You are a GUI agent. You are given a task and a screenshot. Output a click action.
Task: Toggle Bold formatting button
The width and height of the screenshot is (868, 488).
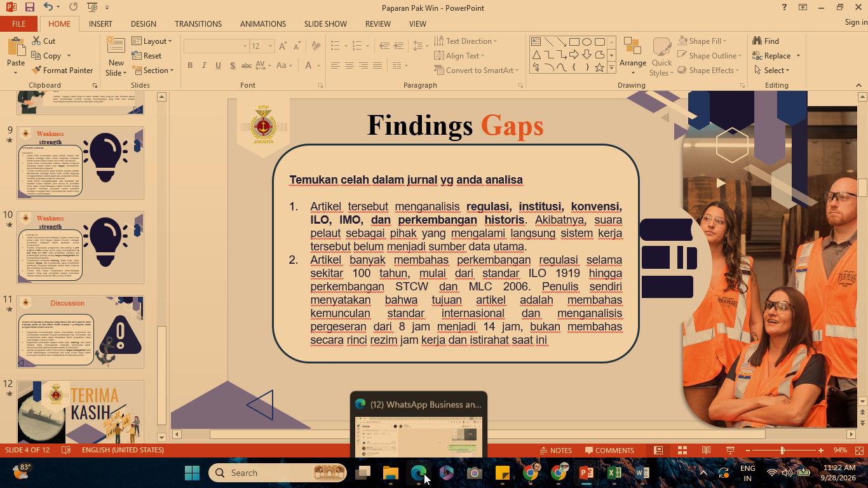point(190,65)
